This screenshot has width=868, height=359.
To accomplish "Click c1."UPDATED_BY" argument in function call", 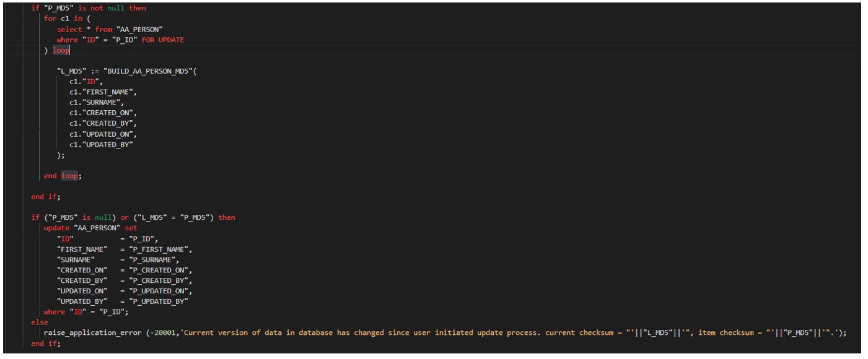I will pos(101,145).
